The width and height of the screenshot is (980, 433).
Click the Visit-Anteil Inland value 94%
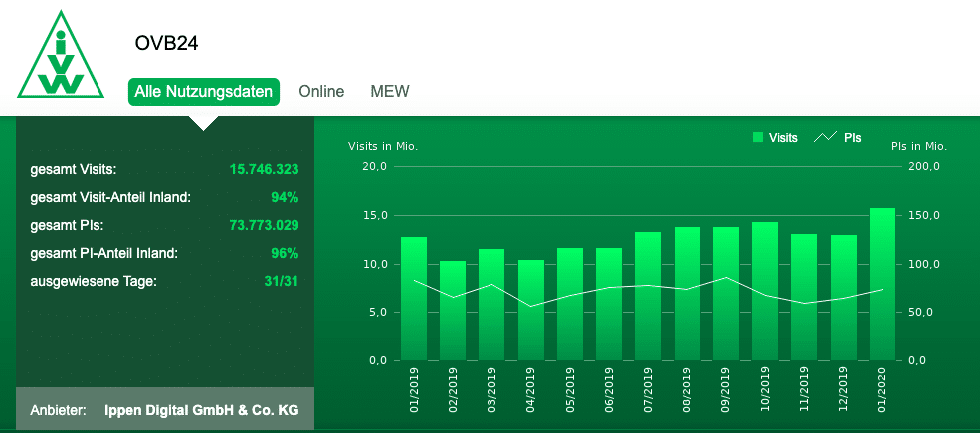tap(285, 198)
